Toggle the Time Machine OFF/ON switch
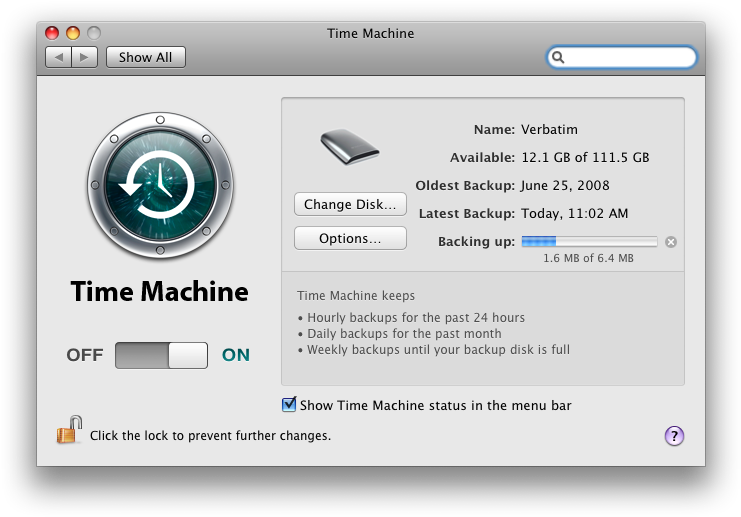This screenshot has height=517, width=741. coord(161,355)
